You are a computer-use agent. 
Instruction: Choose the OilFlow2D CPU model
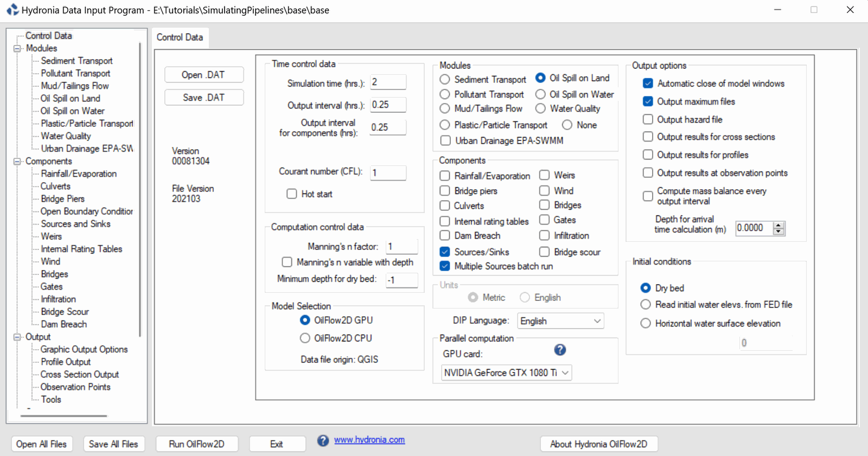[305, 338]
